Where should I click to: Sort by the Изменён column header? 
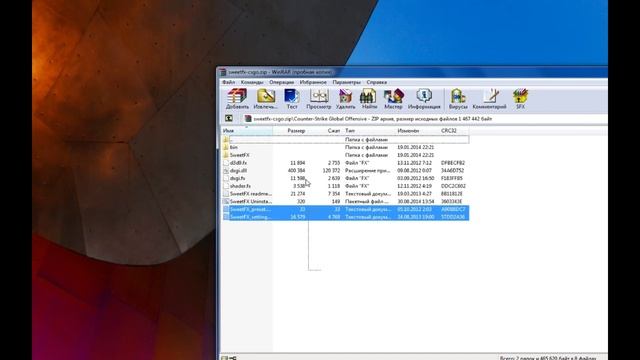[x=417, y=131]
